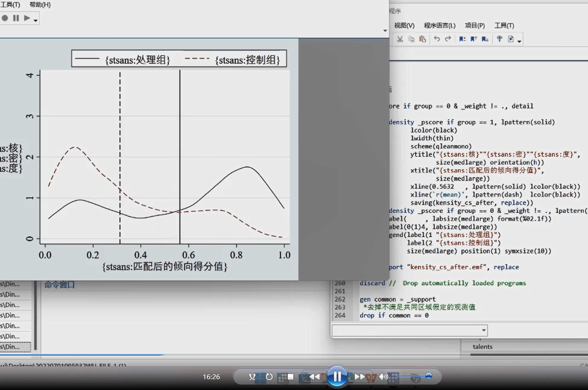Image resolution: width=588 pixels, height=390 pixels.
Task: Click the show file in viewer eye icon
Action: (x=499, y=39)
